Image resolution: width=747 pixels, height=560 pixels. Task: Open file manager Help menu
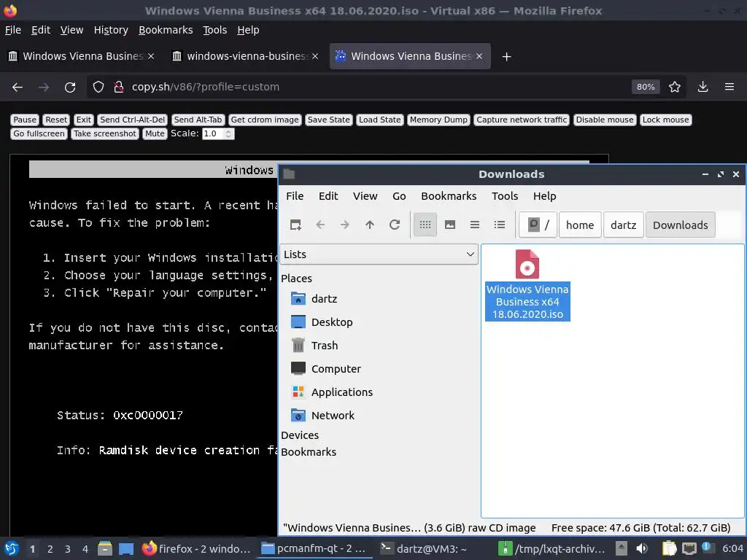pos(544,196)
